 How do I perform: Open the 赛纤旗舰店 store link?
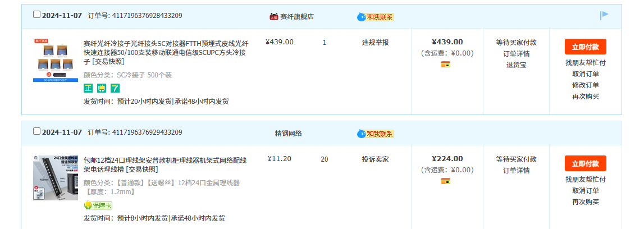[x=297, y=17]
